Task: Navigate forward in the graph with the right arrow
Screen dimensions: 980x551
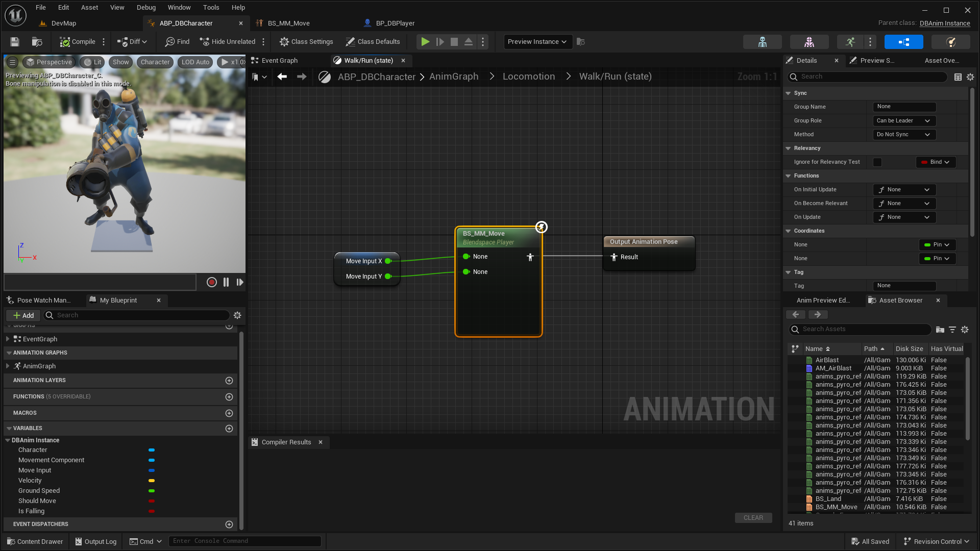Action: [302, 77]
